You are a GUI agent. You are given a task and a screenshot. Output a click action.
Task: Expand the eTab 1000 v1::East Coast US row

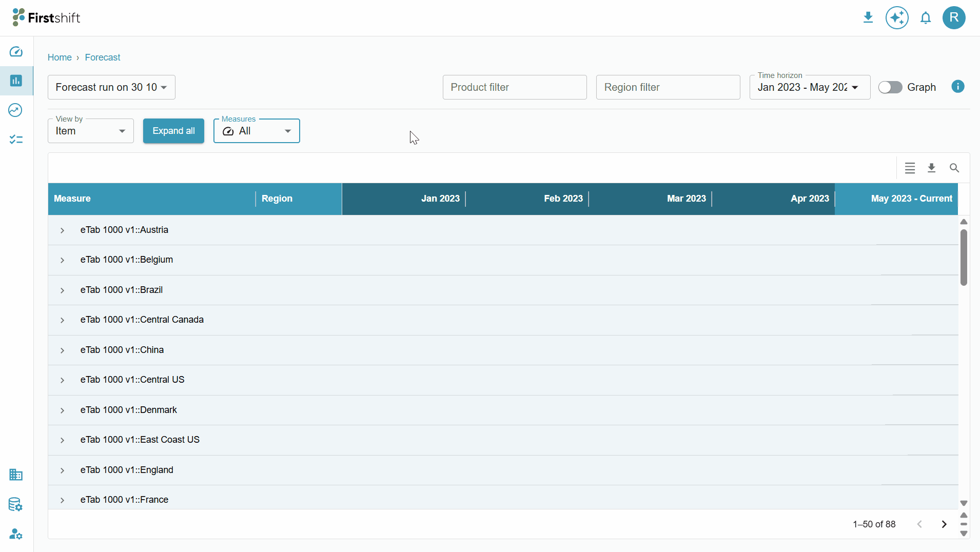(x=62, y=440)
